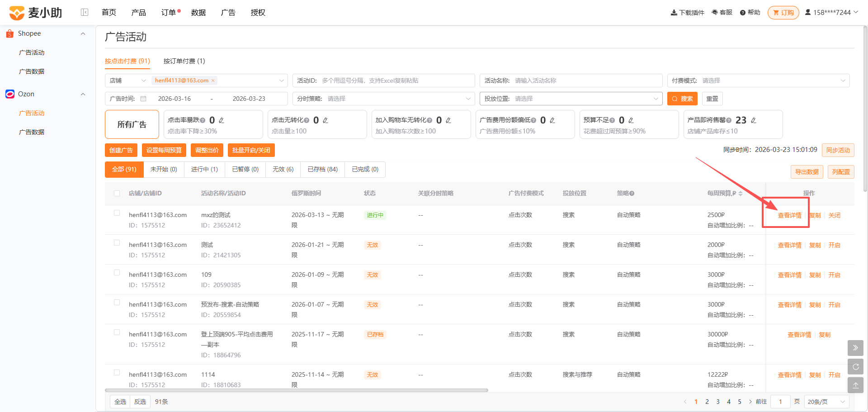Click the floating refresh button
This screenshot has height=412, width=868.
point(855,367)
